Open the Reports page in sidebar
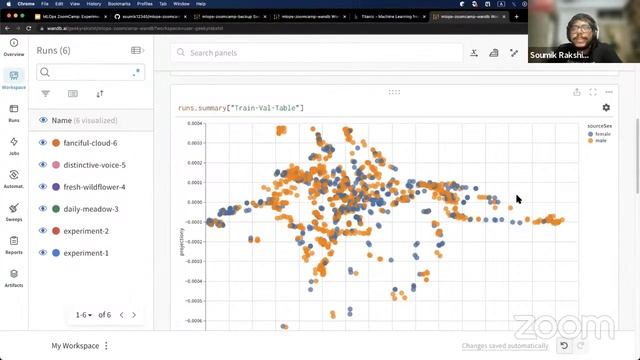 pos(14,245)
